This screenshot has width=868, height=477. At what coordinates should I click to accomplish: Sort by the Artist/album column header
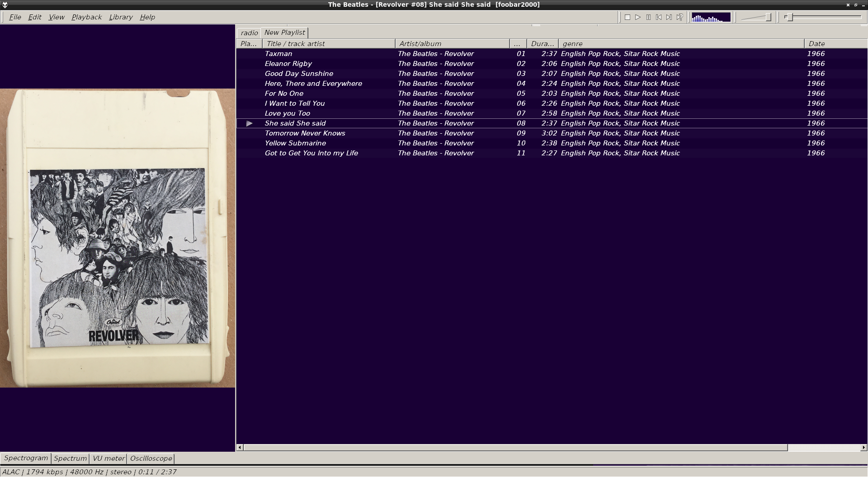(x=452, y=44)
